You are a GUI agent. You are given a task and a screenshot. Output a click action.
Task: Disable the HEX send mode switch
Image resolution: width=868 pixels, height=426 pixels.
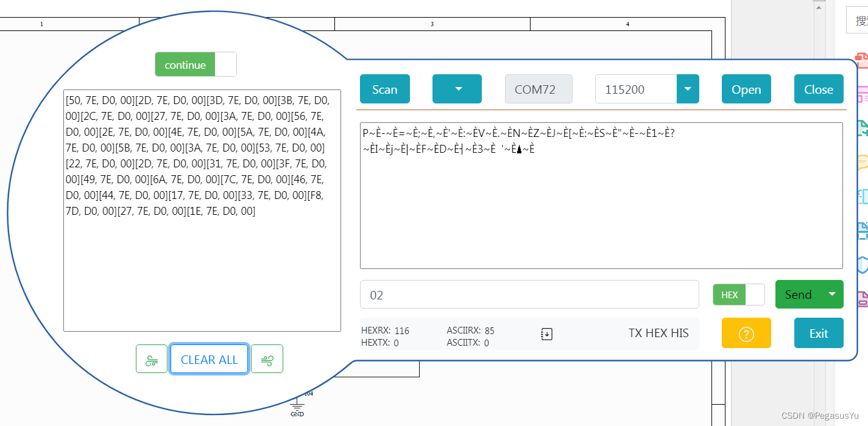coord(755,294)
